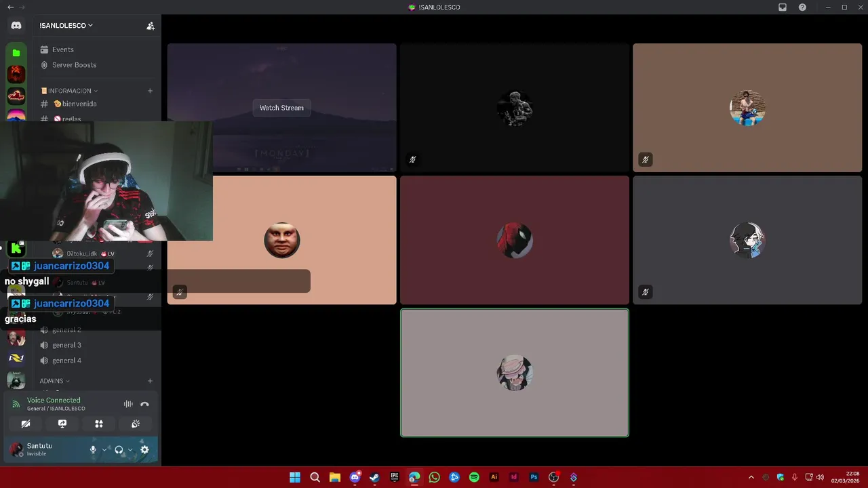Screen dimensions: 868x488
Task: Collapse the INFORMACION category
Action: coord(69,91)
